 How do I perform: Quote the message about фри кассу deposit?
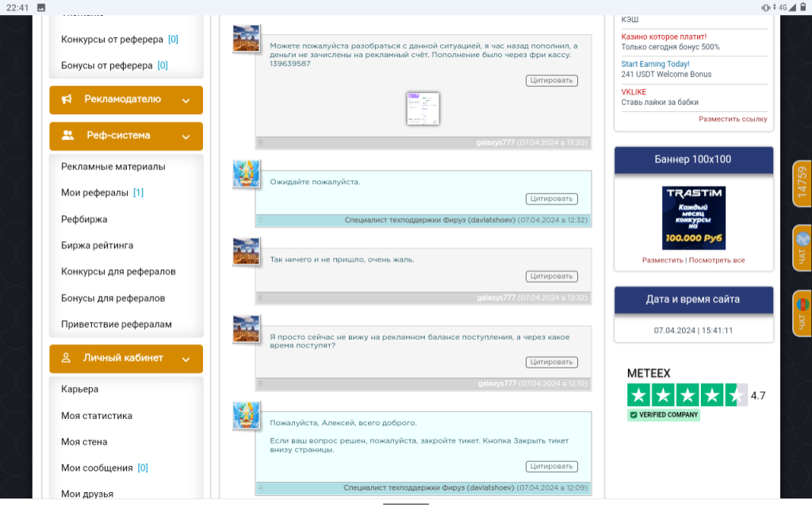[552, 80]
